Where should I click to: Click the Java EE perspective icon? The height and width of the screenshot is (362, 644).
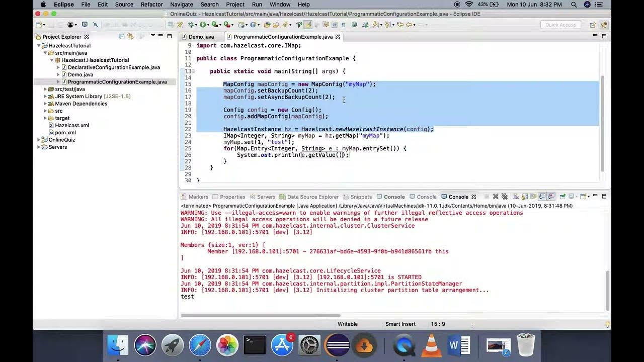604,25
